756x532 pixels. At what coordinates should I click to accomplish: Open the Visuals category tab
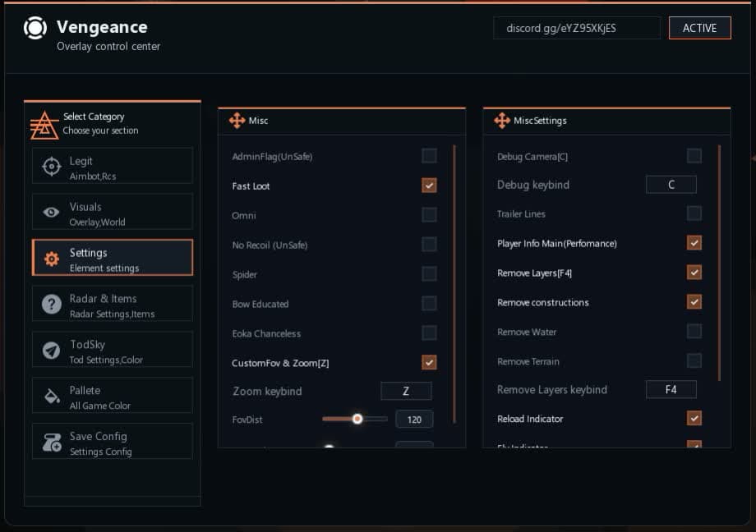pyautogui.click(x=113, y=212)
